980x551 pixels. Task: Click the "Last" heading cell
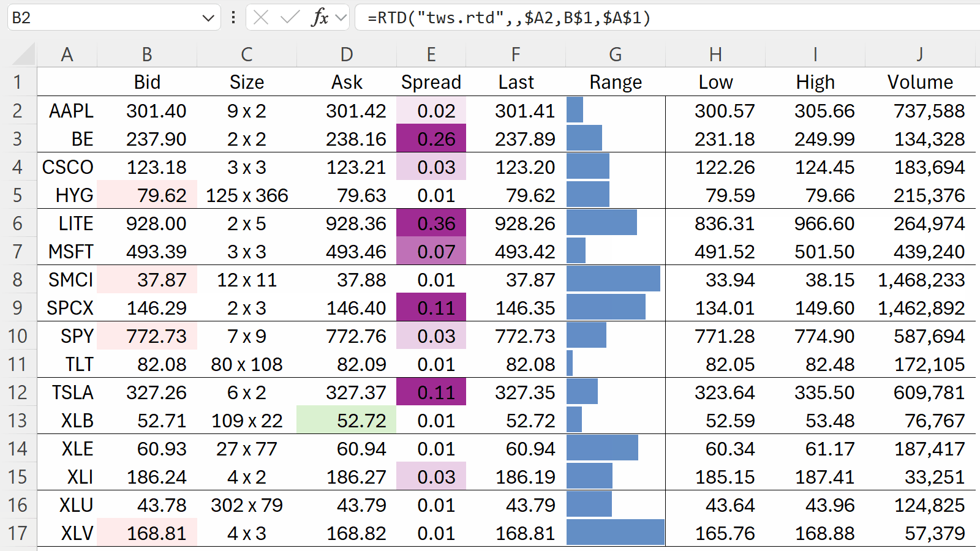(x=516, y=82)
